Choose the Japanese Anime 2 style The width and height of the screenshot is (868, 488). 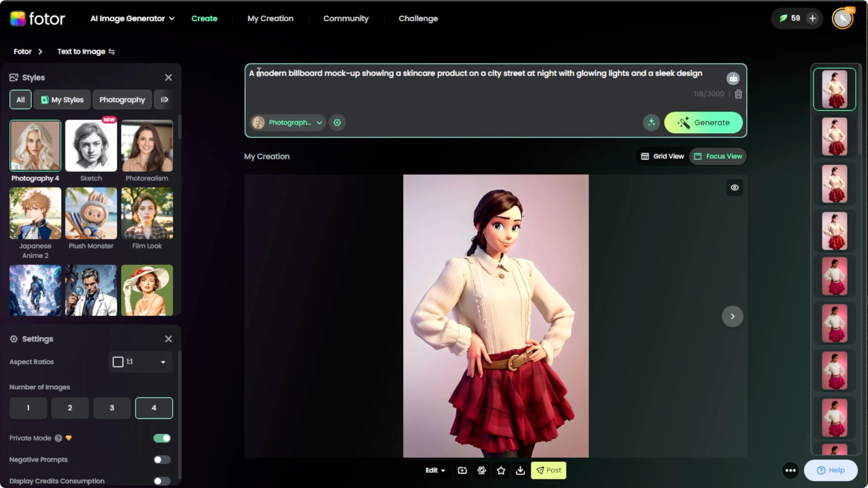(35, 214)
